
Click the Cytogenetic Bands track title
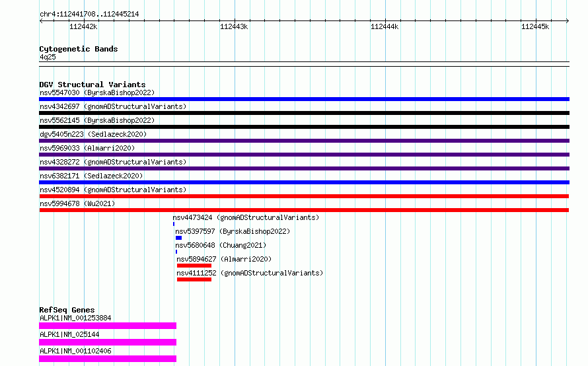point(79,49)
